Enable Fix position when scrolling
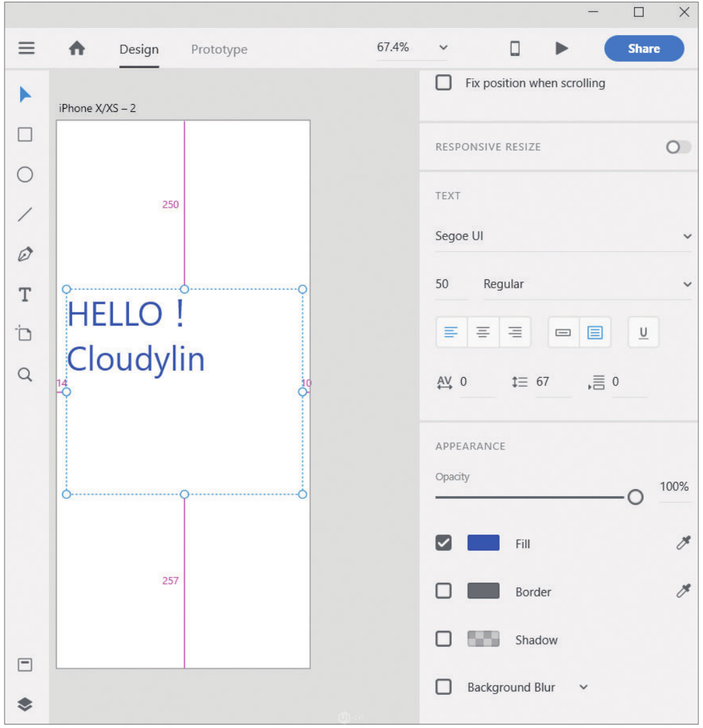The width and height of the screenshot is (703, 728). (x=444, y=83)
